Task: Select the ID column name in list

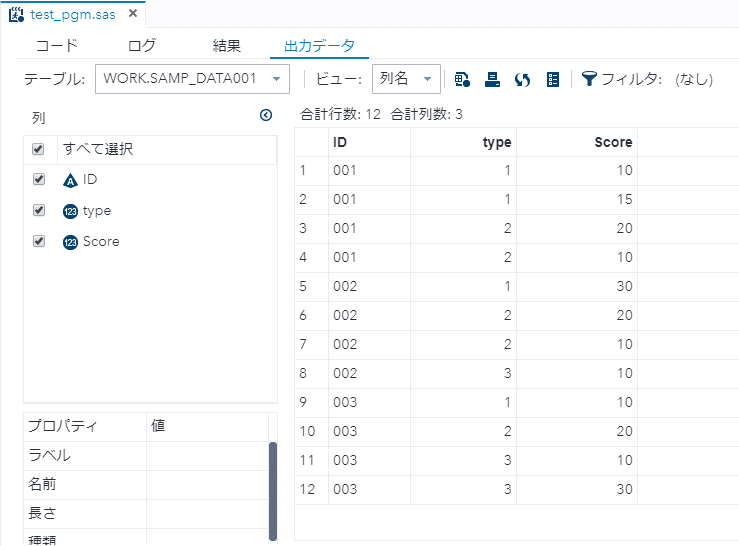Action: click(90, 179)
